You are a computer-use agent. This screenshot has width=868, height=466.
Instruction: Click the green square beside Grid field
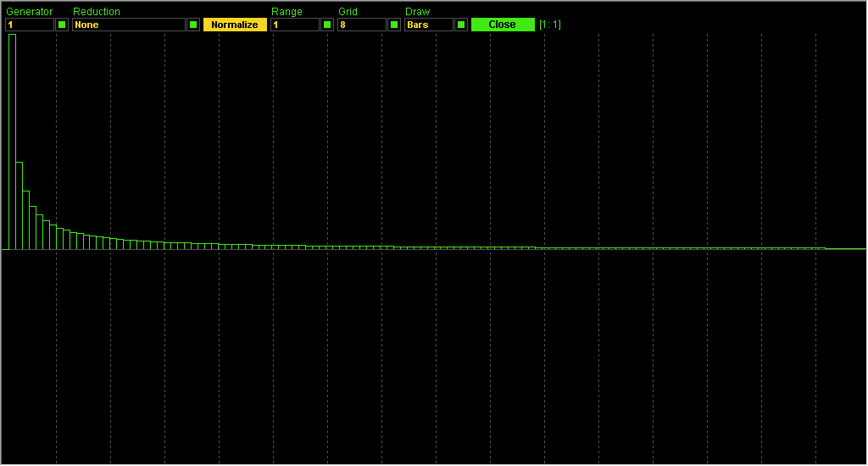click(394, 25)
